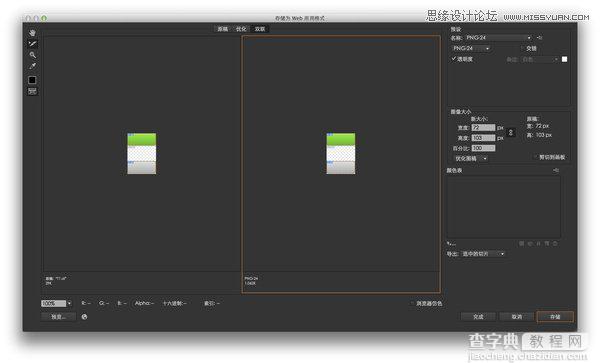Switch to the 原稿 tab

pyautogui.click(x=223, y=29)
